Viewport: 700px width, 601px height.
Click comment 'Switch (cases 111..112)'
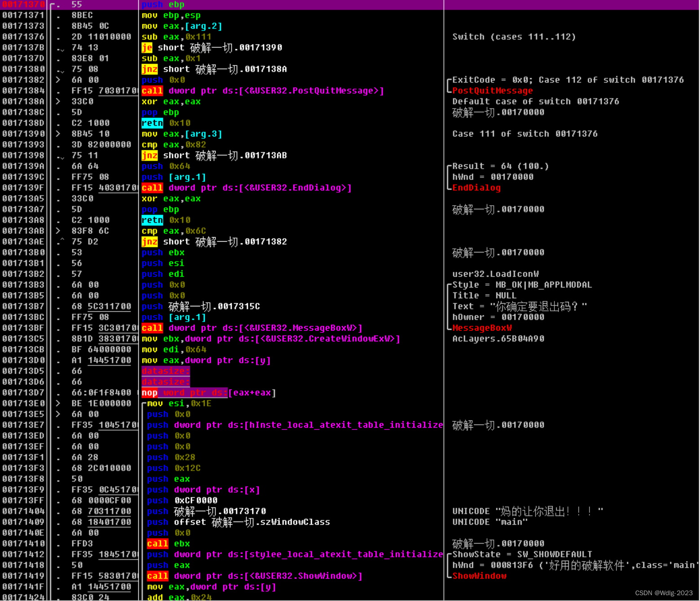(x=514, y=37)
